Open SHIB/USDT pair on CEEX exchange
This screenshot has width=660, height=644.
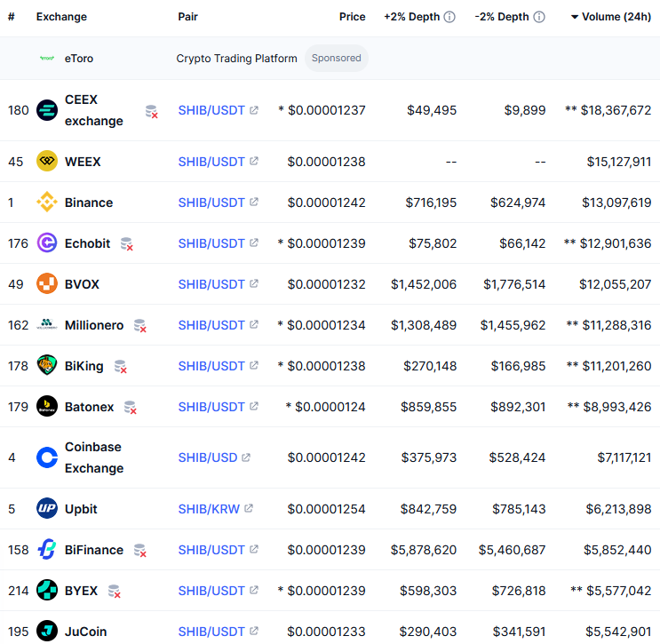coord(211,110)
